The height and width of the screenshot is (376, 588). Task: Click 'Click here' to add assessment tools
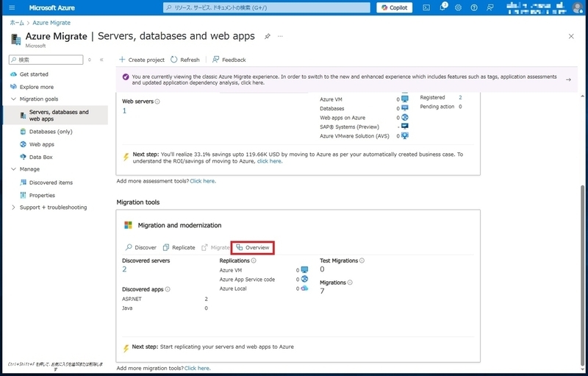tap(203, 181)
